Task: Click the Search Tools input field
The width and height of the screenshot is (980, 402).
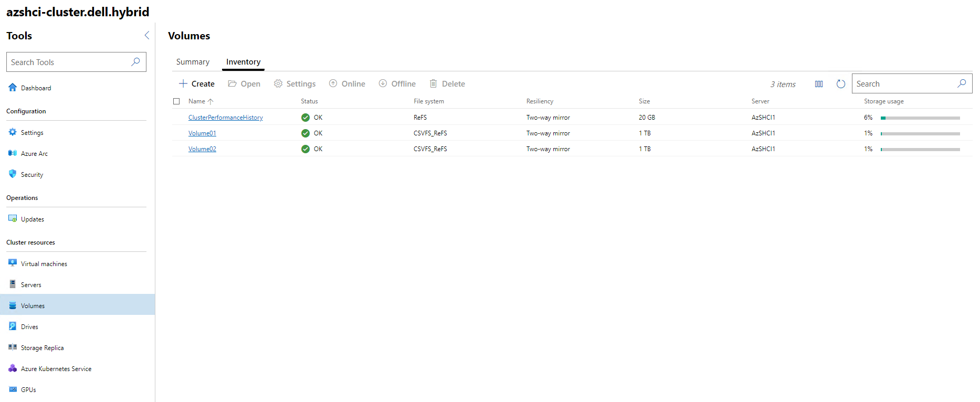Action: pos(68,62)
